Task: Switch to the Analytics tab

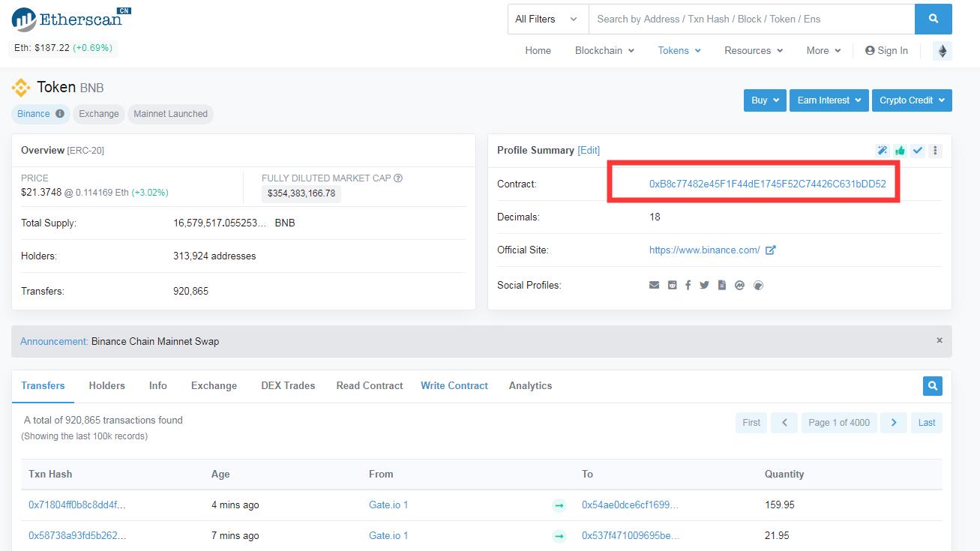Action: 530,386
